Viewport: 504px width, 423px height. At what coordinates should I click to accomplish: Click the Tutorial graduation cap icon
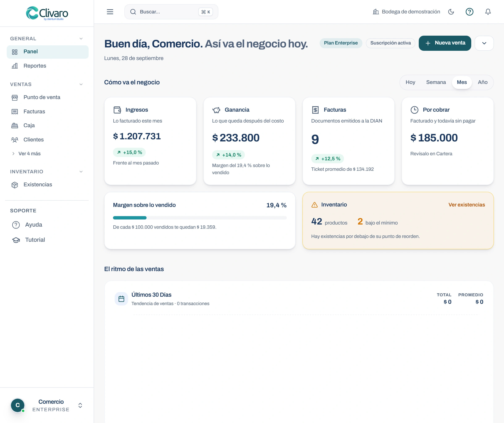pos(16,240)
